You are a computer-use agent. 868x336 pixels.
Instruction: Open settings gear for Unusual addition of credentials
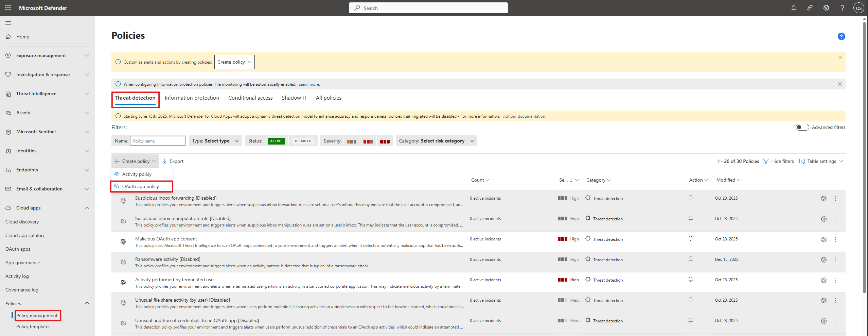click(823, 321)
